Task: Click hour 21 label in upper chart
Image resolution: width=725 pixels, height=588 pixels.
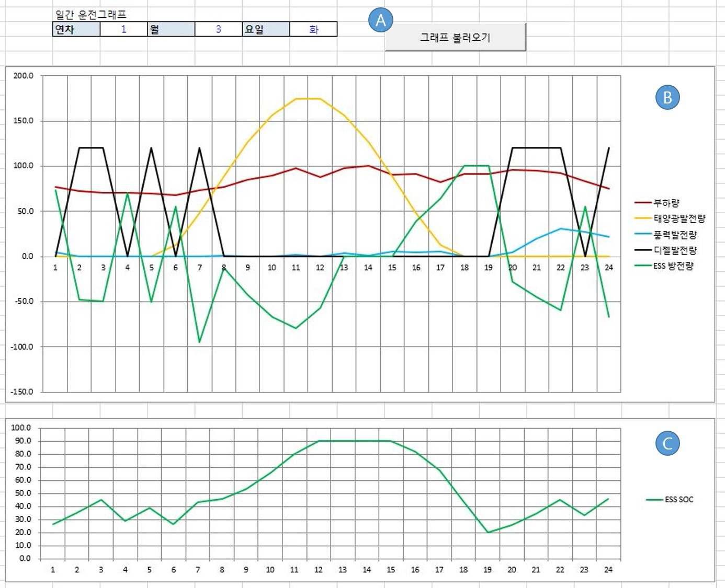Action: point(536,268)
